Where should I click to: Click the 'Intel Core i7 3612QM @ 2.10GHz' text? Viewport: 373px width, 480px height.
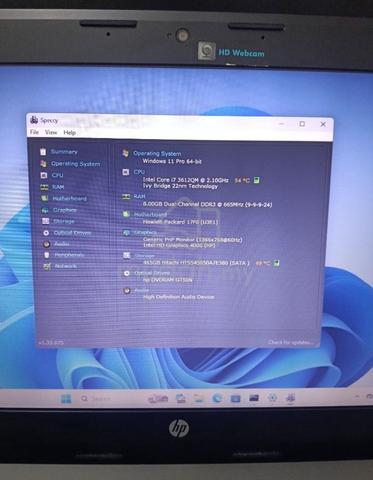[x=186, y=180]
